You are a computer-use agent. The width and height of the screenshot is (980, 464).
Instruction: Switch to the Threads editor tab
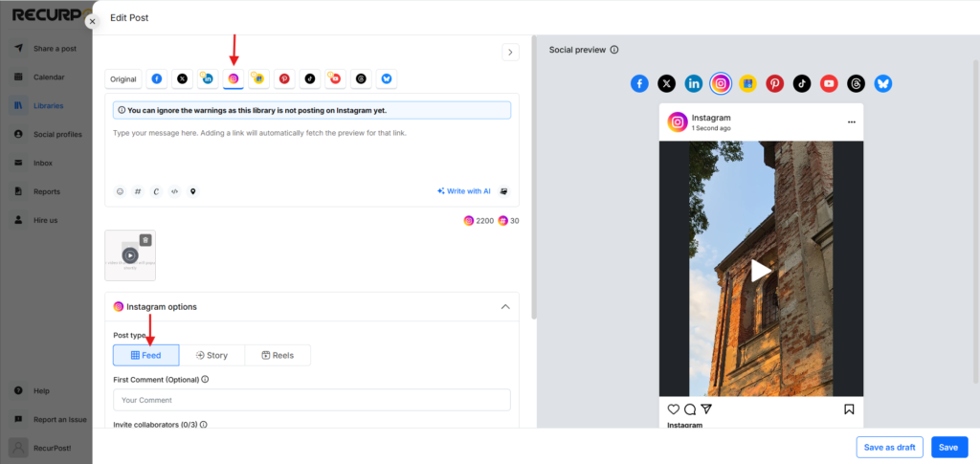tap(361, 79)
